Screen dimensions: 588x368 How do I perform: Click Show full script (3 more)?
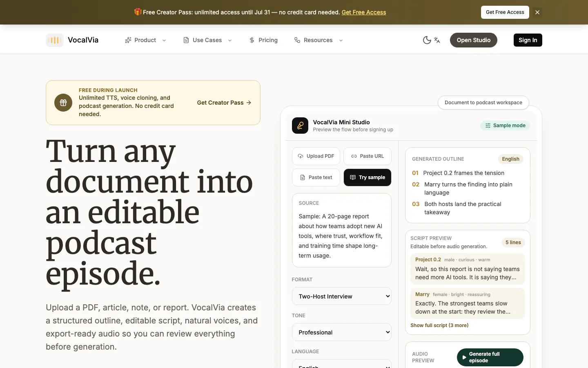[x=439, y=325]
